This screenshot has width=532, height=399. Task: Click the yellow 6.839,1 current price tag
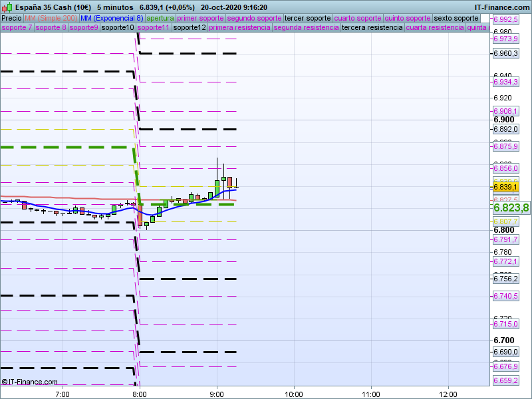[x=505, y=188]
